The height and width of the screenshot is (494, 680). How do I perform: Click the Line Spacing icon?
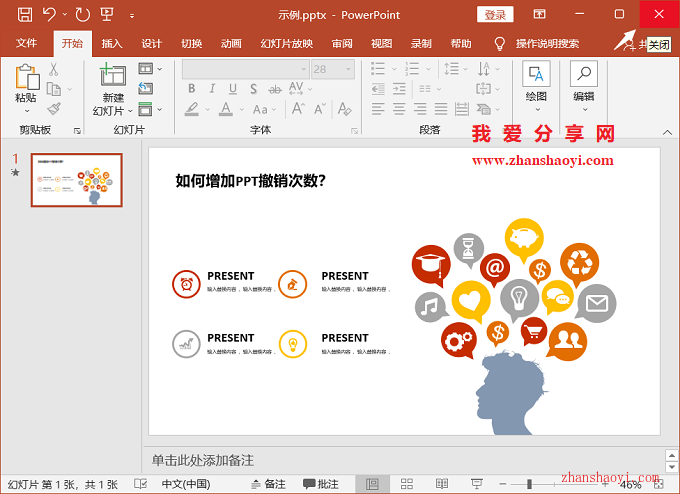point(451,69)
